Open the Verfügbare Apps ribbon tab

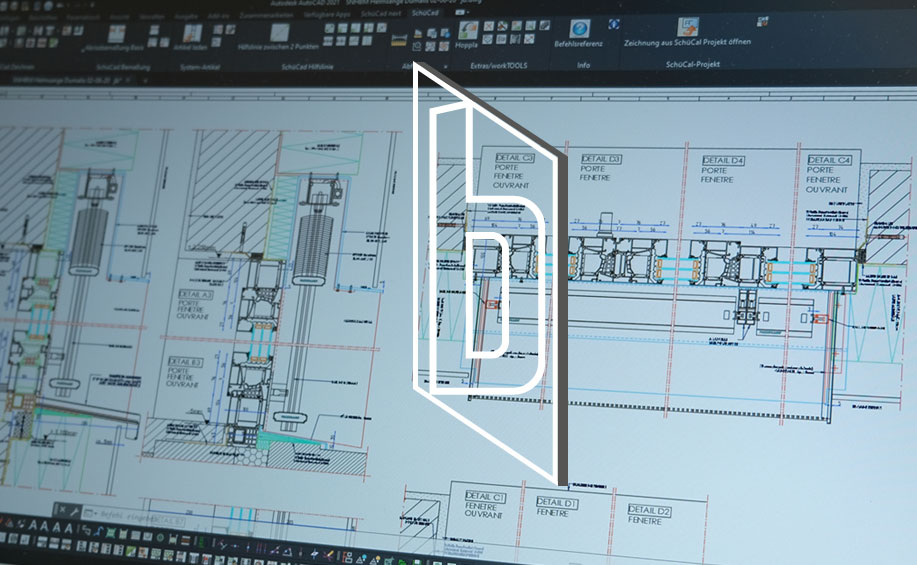327,14
